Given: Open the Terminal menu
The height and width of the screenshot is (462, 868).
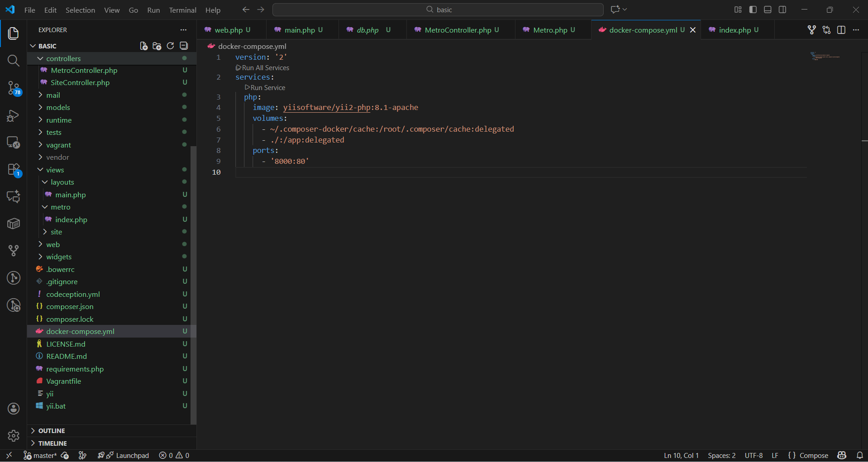Looking at the screenshot, I should pyautogui.click(x=182, y=10).
